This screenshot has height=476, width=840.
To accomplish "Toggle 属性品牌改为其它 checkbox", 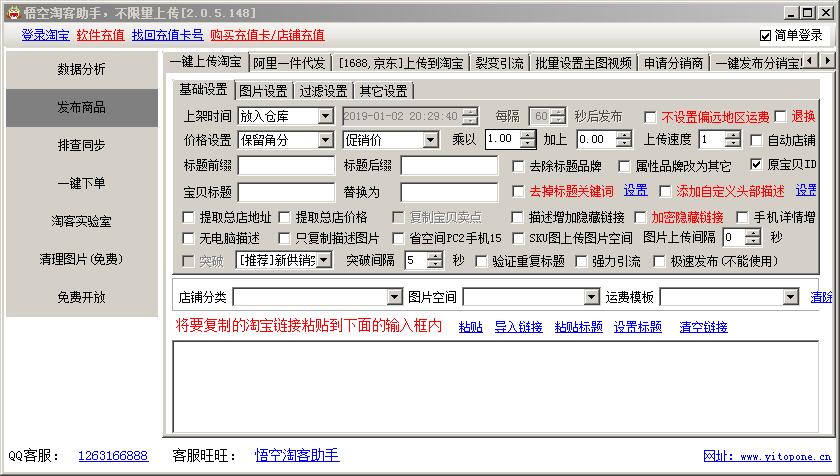I will point(624,166).
